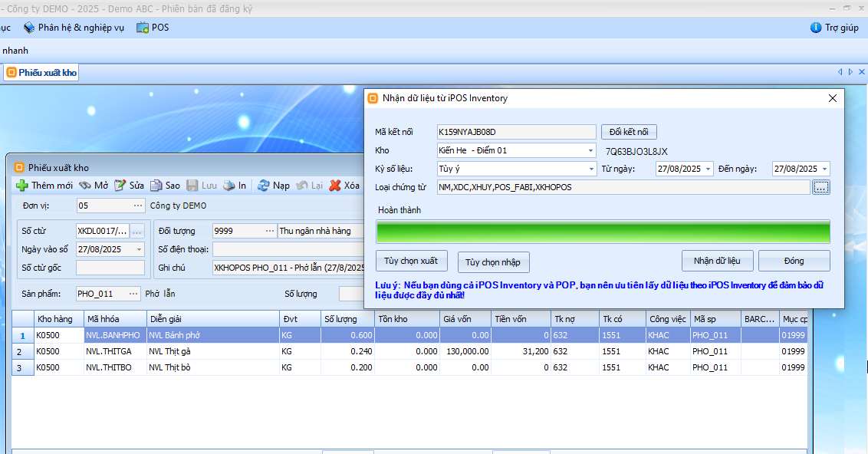
Task: Copy the voucher with the Sao icon
Action: (x=156, y=186)
